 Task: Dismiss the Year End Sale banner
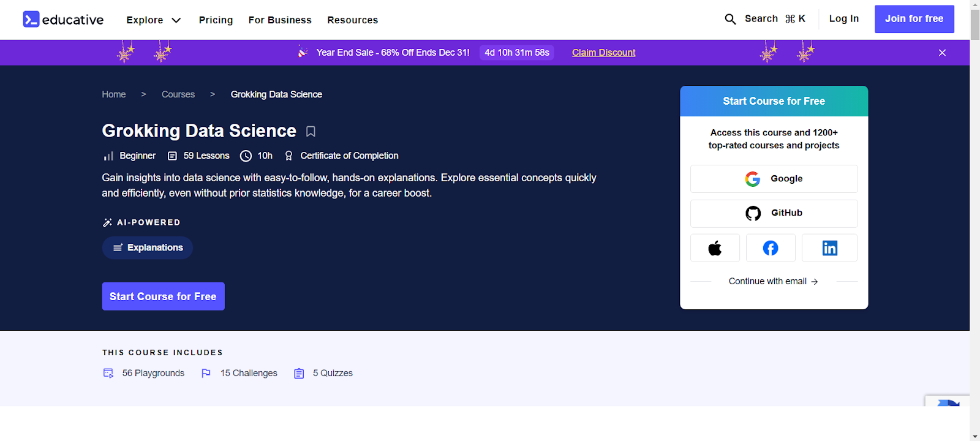(x=942, y=53)
